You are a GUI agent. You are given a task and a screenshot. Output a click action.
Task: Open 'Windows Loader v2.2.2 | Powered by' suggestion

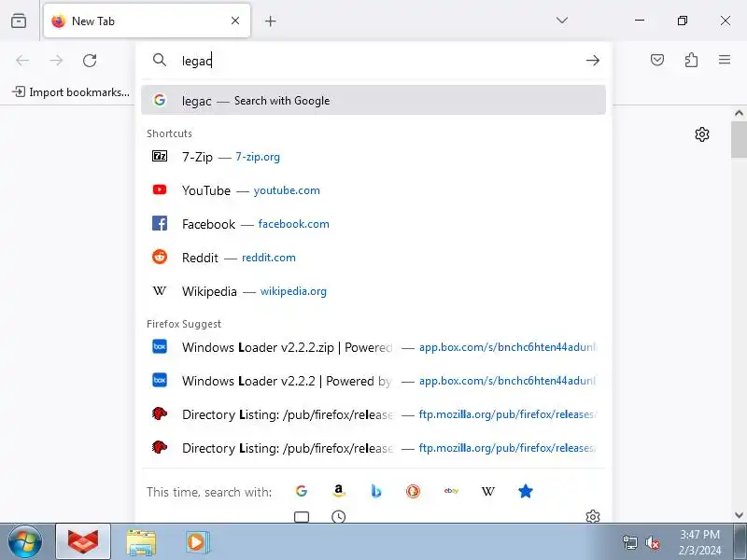(373, 381)
